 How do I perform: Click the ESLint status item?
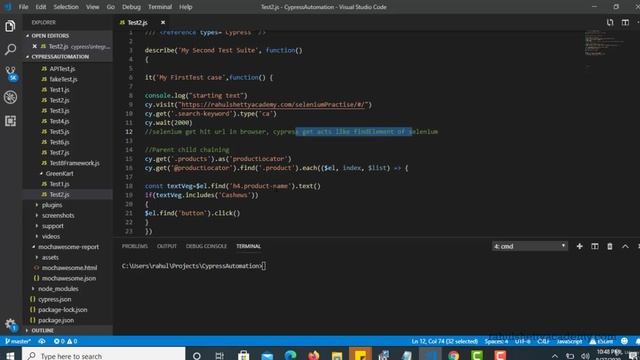click(602, 341)
